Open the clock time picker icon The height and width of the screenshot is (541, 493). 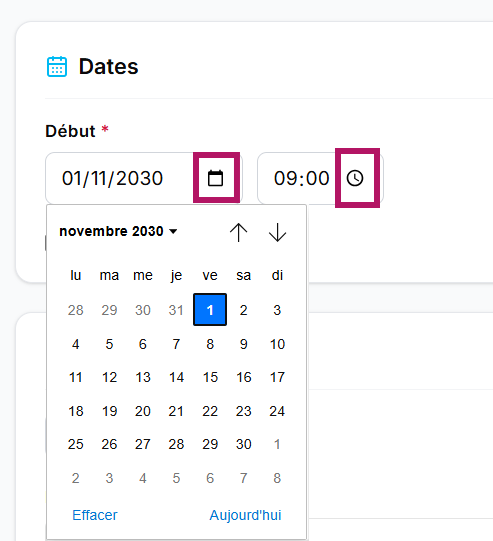tap(355, 178)
